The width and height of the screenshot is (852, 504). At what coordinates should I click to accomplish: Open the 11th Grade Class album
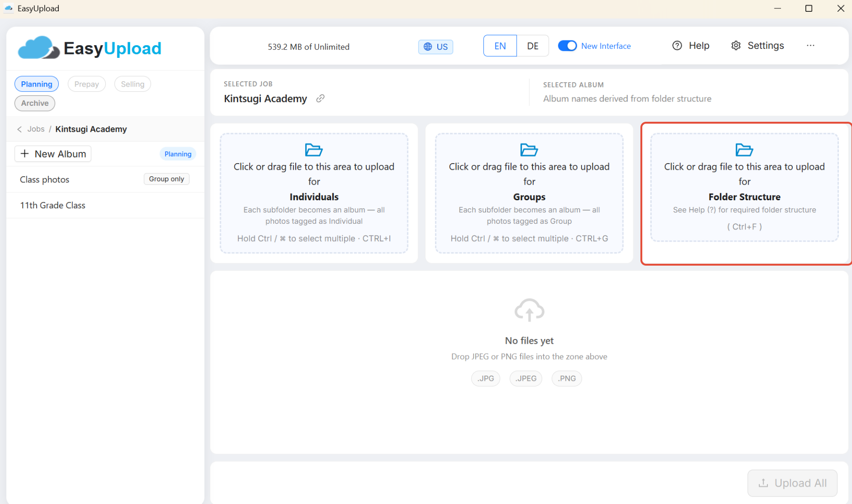tap(105, 205)
